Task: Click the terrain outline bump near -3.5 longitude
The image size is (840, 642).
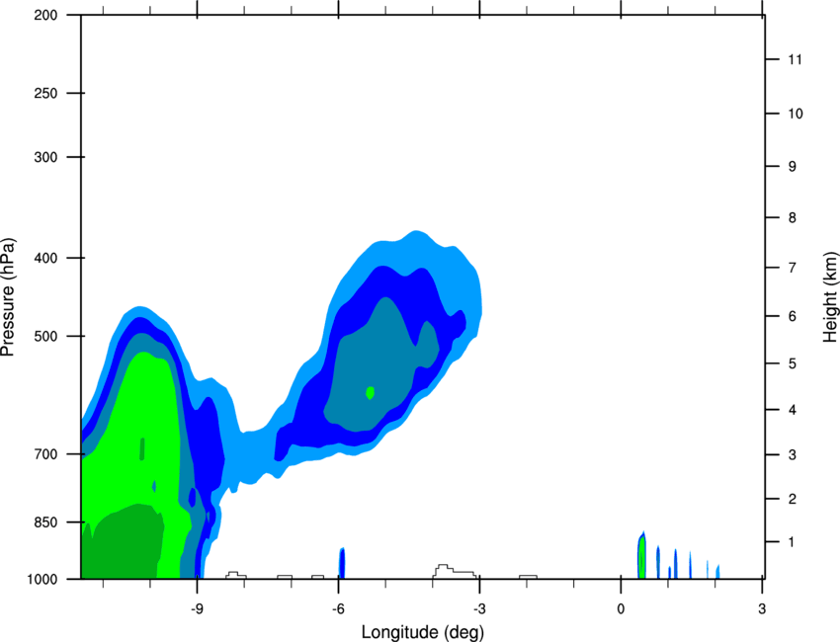Action: click(455, 571)
